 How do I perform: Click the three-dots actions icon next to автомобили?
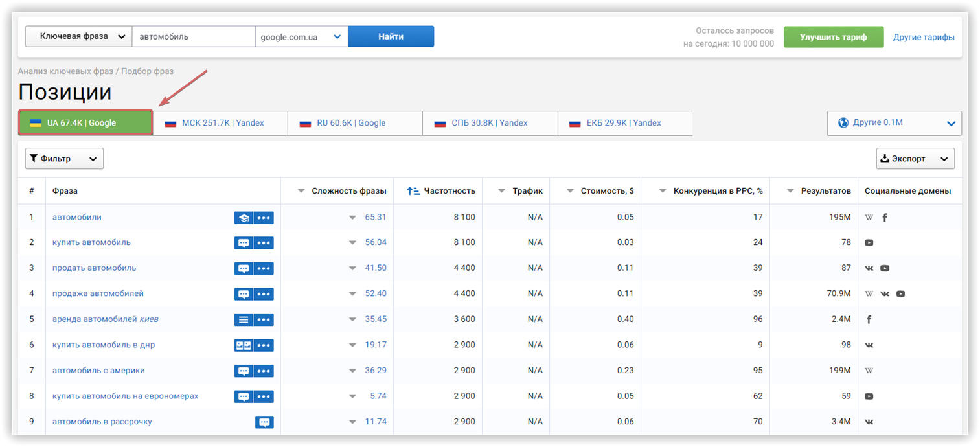(264, 218)
